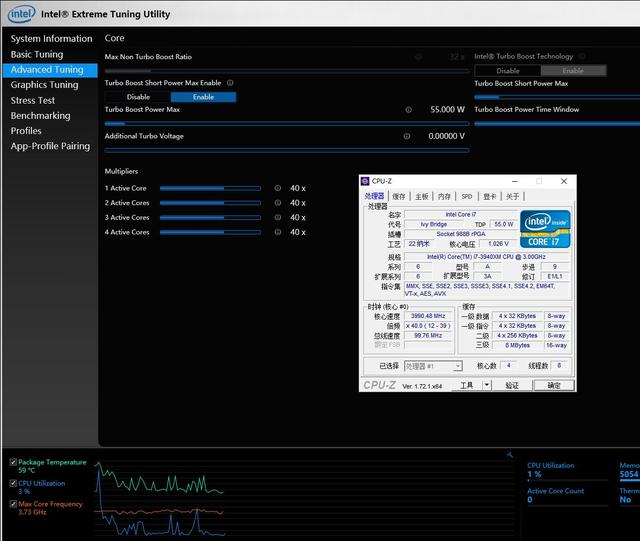Switch to 处理器 tab in CPU-Z
The image size is (640, 541).
374,196
